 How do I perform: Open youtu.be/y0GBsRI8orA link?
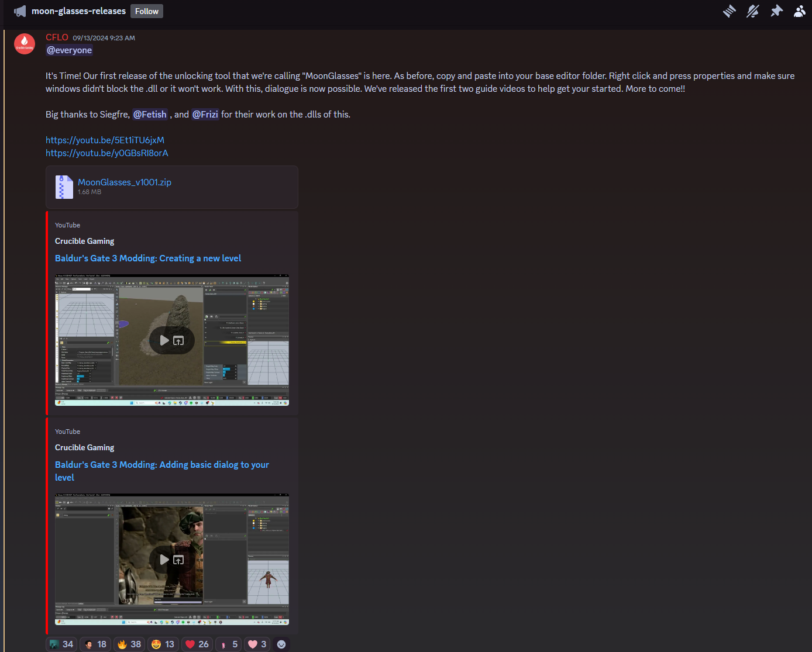tap(107, 153)
